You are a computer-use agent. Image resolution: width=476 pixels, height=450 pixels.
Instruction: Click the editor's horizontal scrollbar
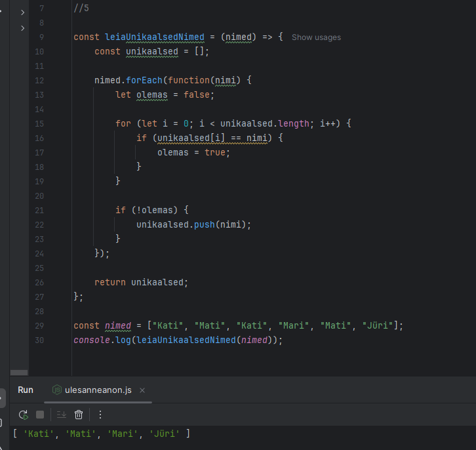point(20,373)
